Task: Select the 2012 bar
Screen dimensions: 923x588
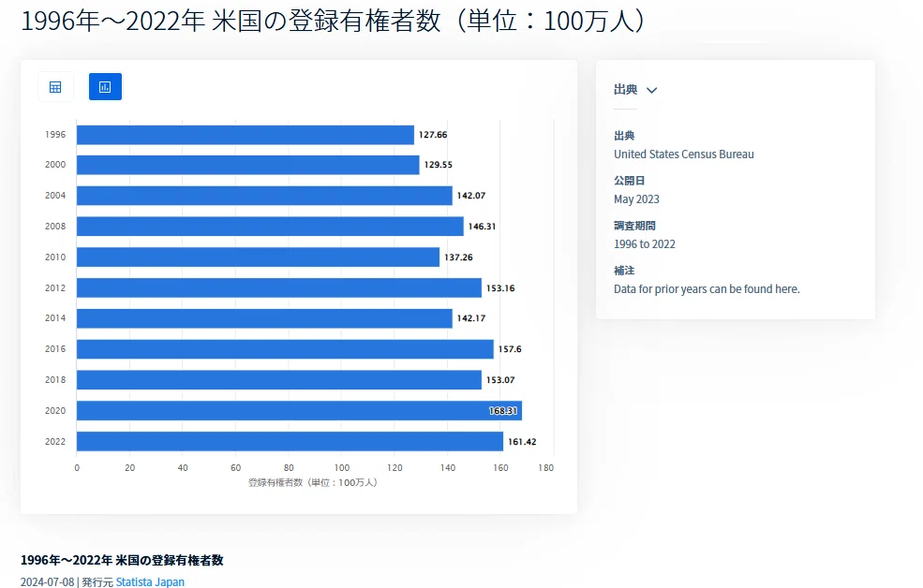Action: [x=279, y=287]
